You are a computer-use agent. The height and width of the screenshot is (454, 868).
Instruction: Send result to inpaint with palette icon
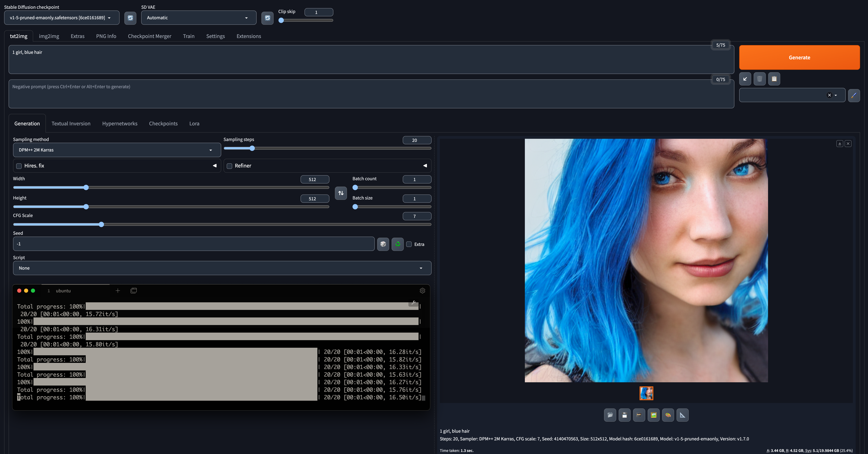(x=668, y=415)
